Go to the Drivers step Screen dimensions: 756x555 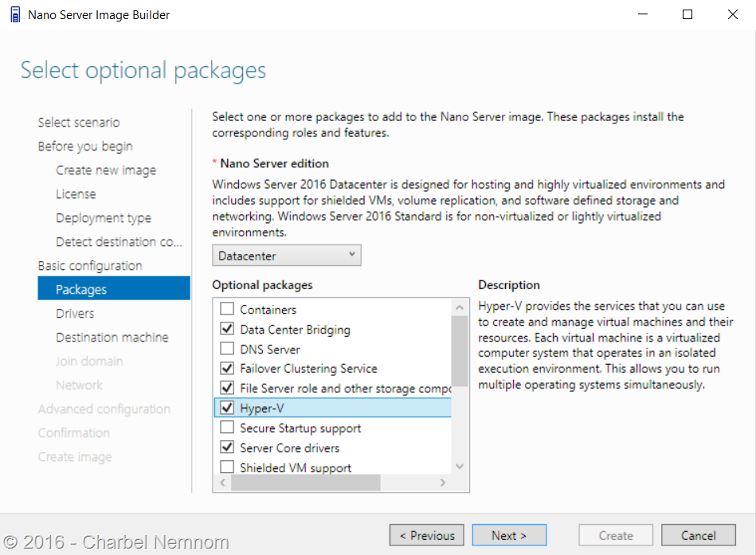75,314
